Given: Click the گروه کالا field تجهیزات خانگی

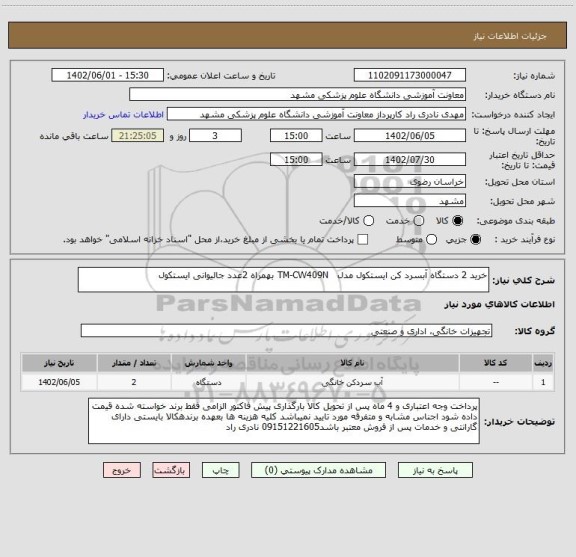Looking at the screenshot, I should [287, 331].
